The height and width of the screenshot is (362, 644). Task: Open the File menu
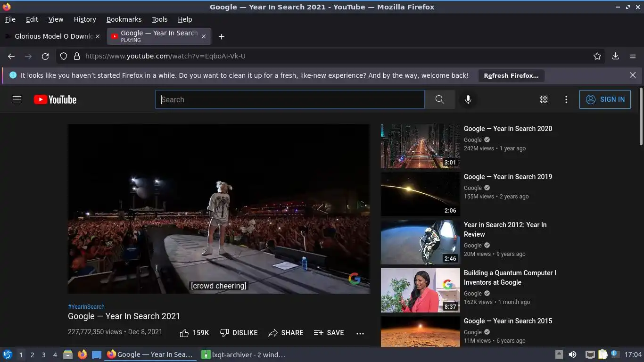pyautogui.click(x=10, y=19)
